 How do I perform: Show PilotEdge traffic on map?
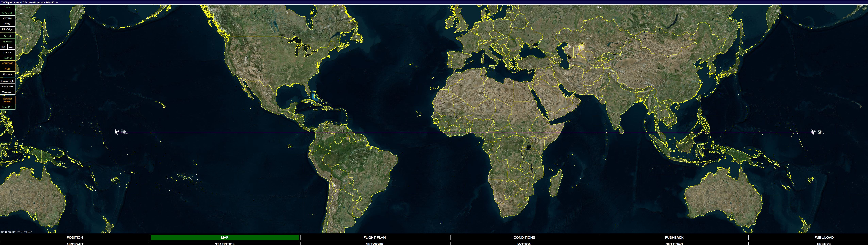[x=7, y=29]
